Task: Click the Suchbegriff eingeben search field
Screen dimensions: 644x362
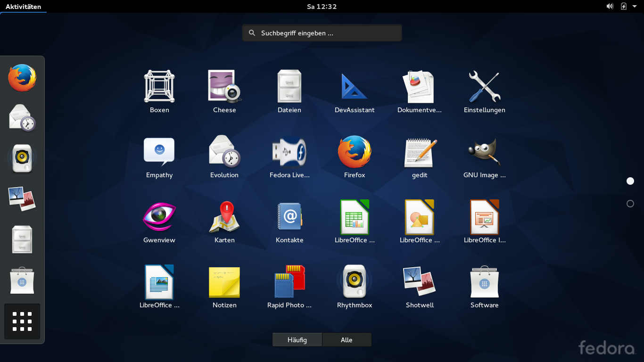Action: point(322,33)
